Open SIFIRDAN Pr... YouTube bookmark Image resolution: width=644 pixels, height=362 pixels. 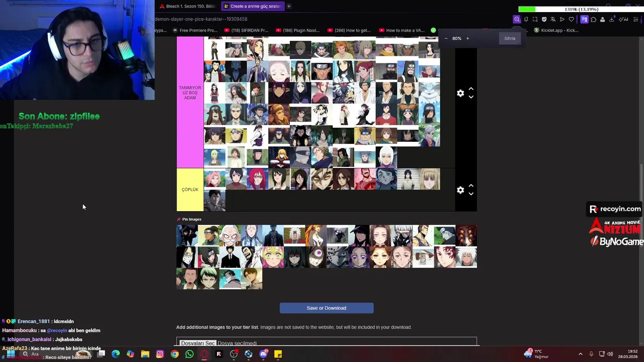(x=246, y=30)
